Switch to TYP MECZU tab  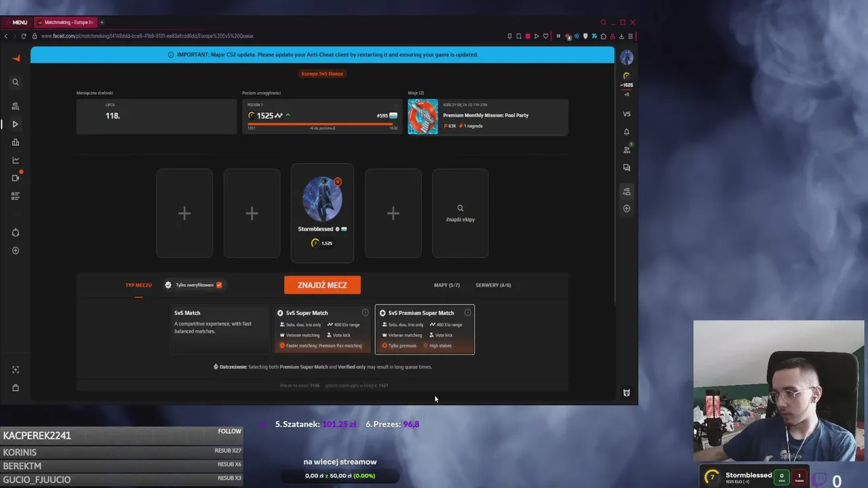point(138,285)
